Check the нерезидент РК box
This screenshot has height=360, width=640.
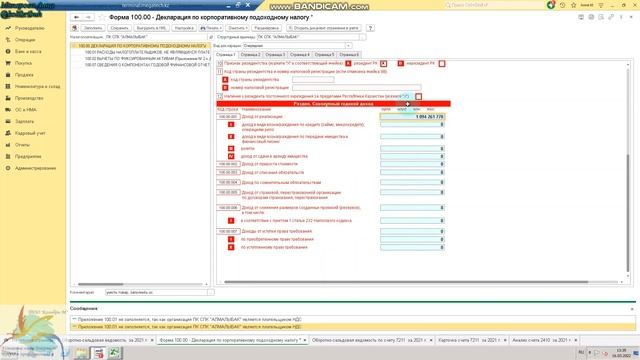point(442,64)
